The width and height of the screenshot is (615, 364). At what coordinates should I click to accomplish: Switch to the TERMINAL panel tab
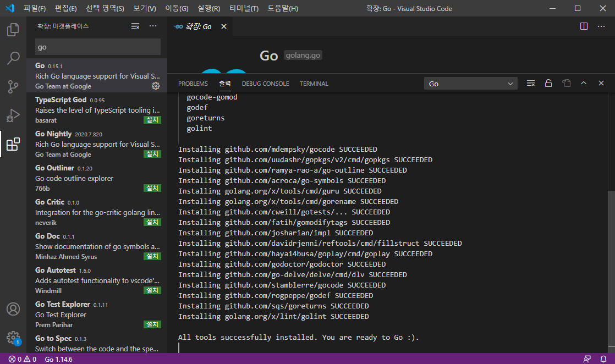coord(314,84)
